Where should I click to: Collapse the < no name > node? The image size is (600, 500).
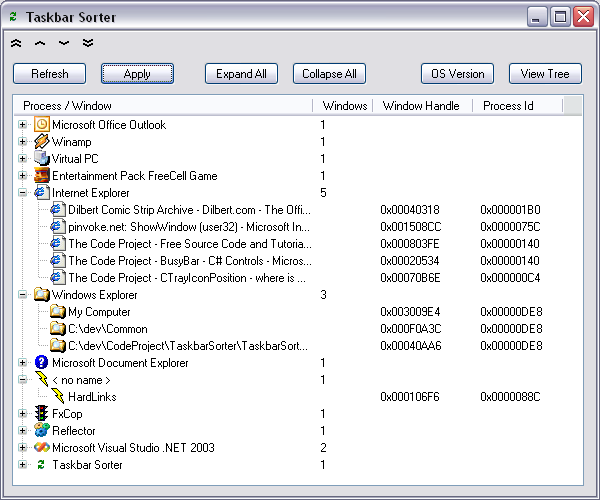(22, 379)
